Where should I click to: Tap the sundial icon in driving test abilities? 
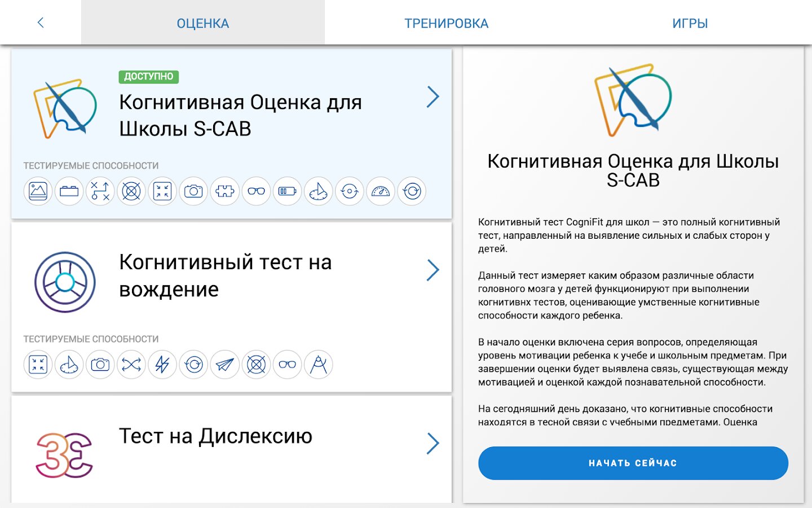[69, 365]
